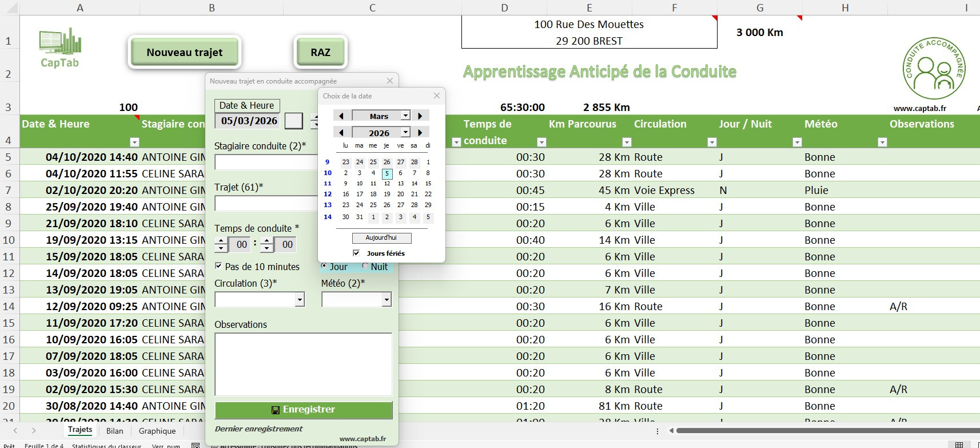Expand the Circulation (3) combo box
Screen dimensions: 980x448
300,299
